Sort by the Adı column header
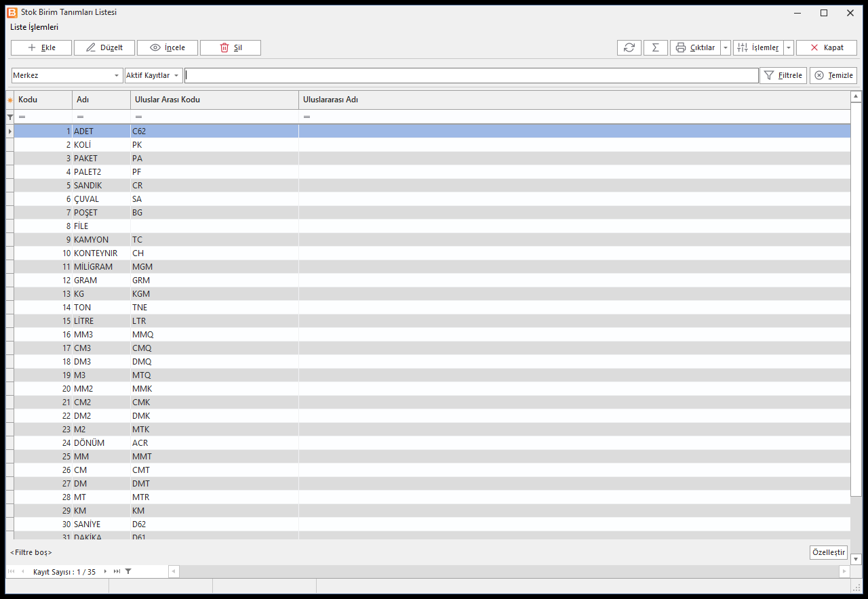 (x=102, y=100)
